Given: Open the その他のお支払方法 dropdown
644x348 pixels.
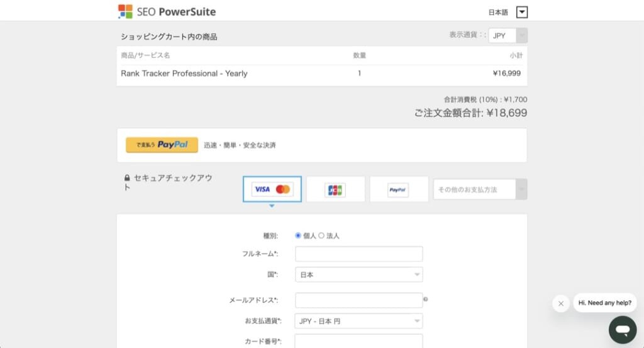Looking at the screenshot, I should pos(480,189).
